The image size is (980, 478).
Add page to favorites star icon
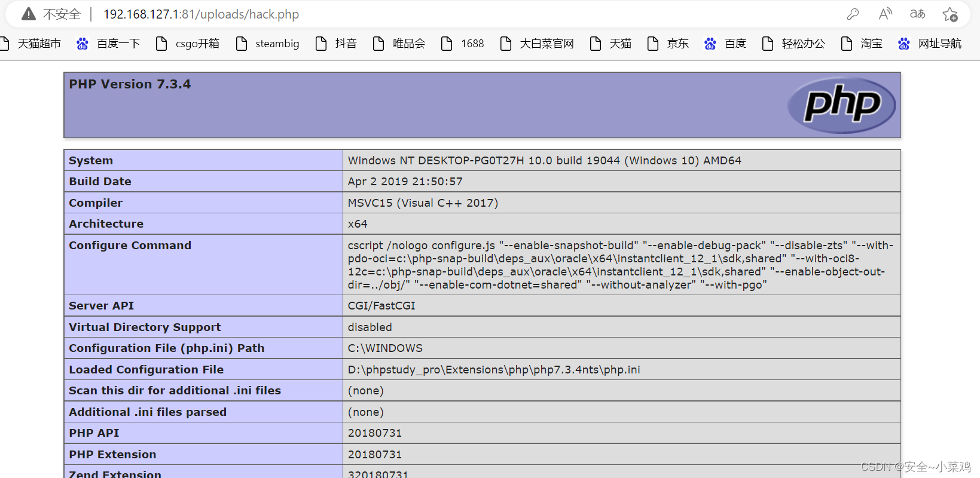click(x=950, y=14)
